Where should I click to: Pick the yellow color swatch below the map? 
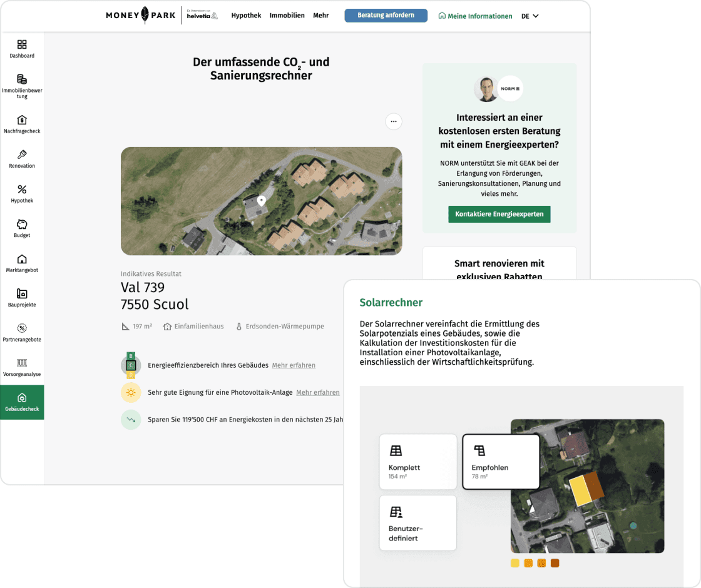coord(515,563)
